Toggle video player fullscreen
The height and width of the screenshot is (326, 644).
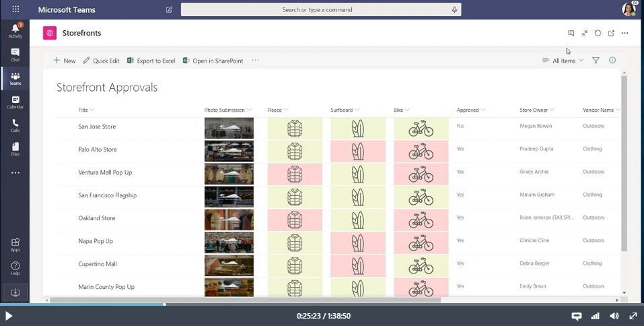tap(633, 316)
